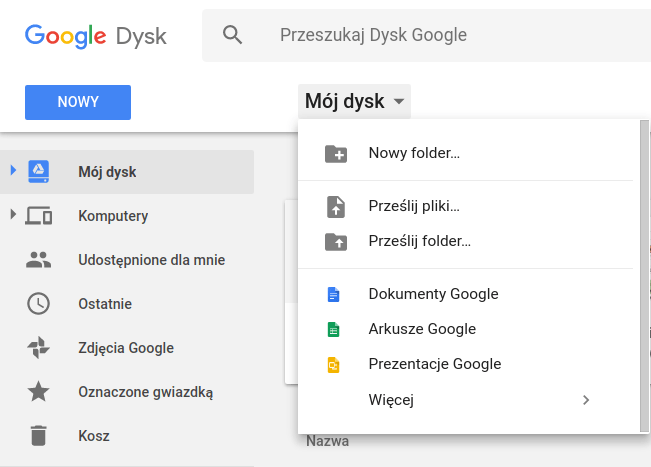This screenshot has height=467, width=651.
Task: Click the shared people icon
Action: [x=39, y=259]
